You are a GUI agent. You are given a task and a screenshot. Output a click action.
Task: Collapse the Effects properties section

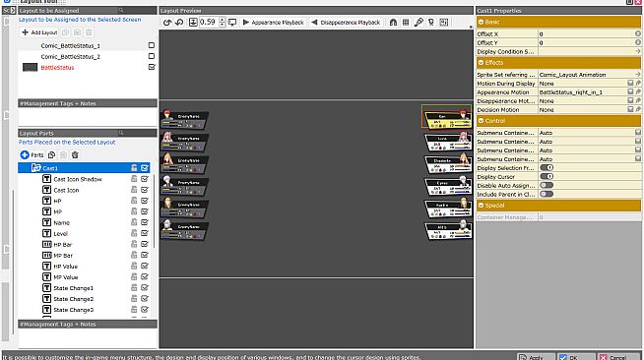[481, 63]
